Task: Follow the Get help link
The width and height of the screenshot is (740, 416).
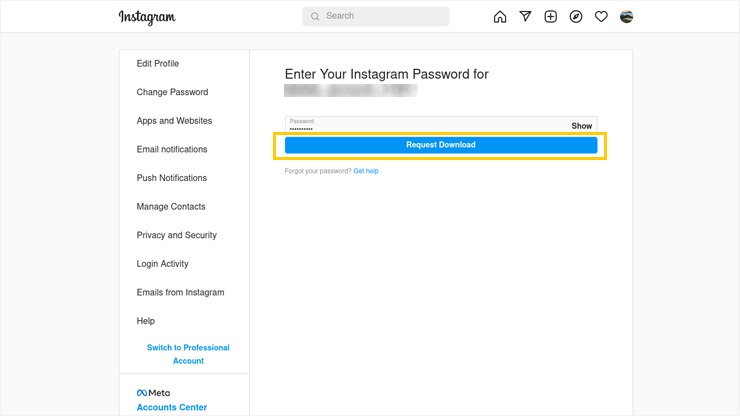Action: click(366, 171)
